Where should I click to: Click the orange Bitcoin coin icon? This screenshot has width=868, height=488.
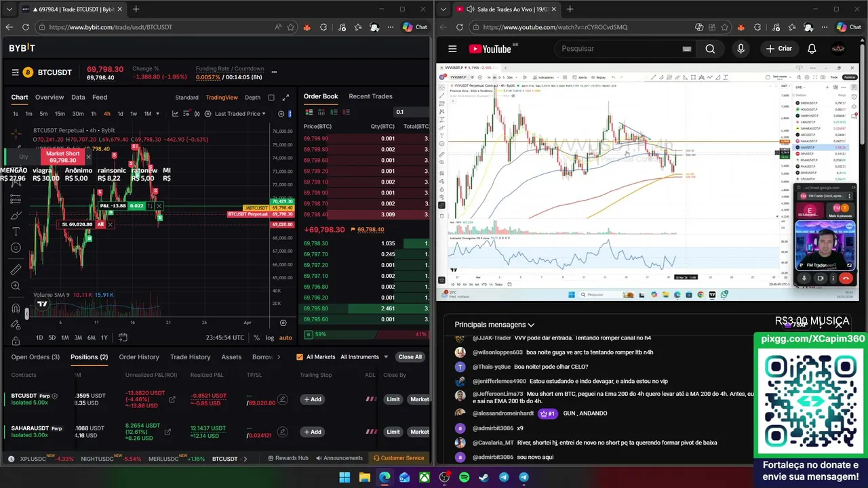[28, 73]
